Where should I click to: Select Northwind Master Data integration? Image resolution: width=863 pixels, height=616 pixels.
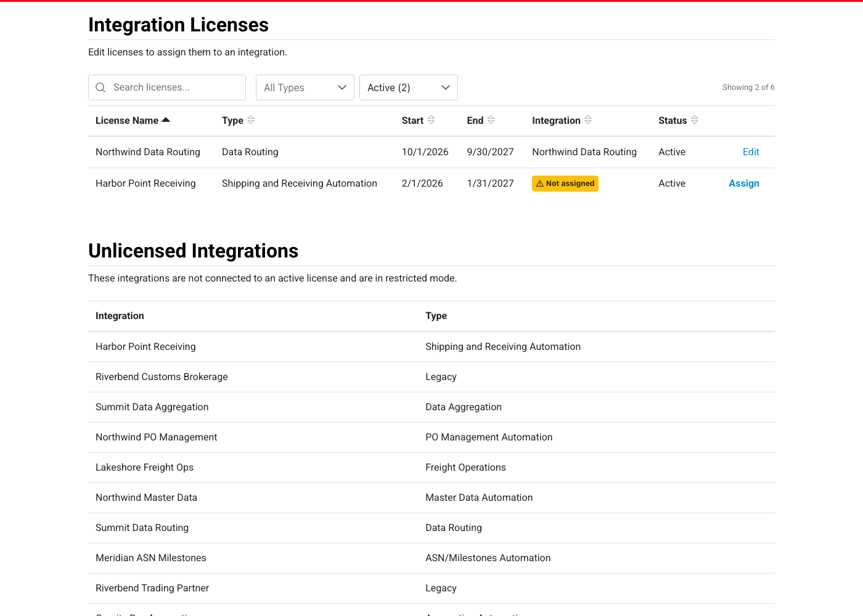[147, 498]
